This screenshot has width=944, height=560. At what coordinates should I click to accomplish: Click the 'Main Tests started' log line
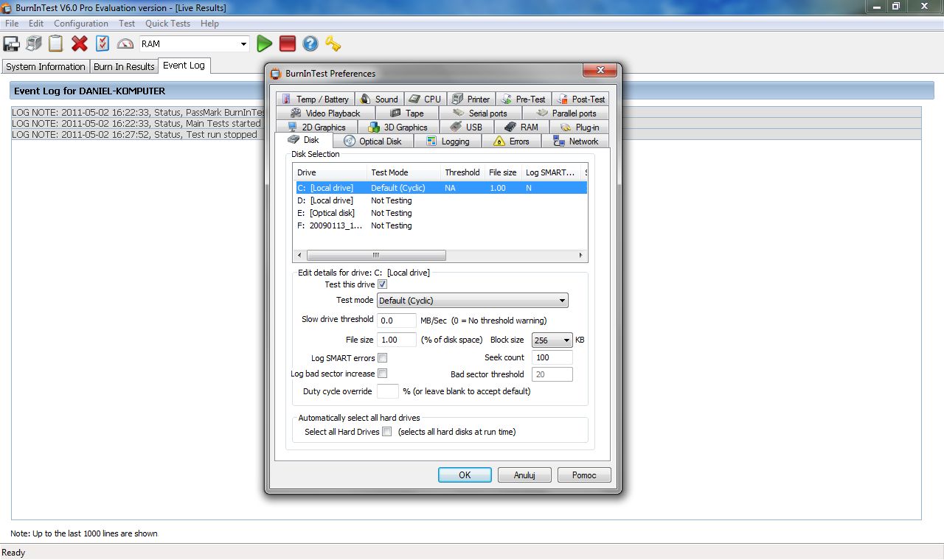pos(138,124)
